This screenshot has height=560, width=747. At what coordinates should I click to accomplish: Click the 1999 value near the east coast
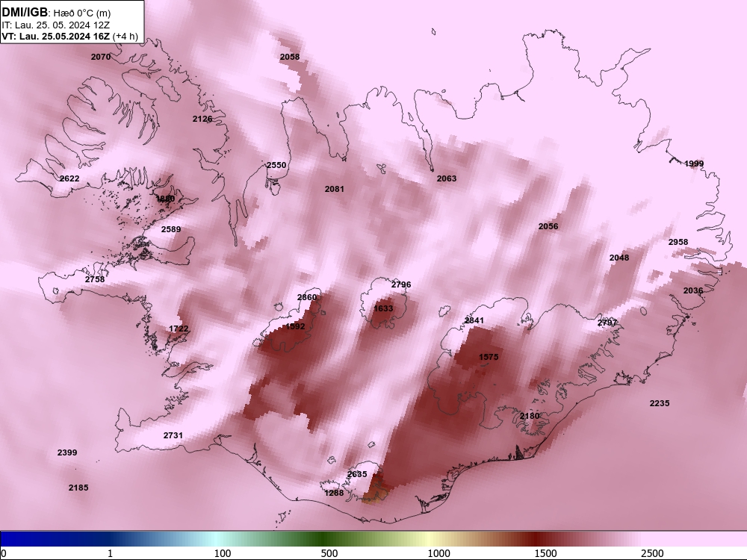pyautogui.click(x=694, y=164)
